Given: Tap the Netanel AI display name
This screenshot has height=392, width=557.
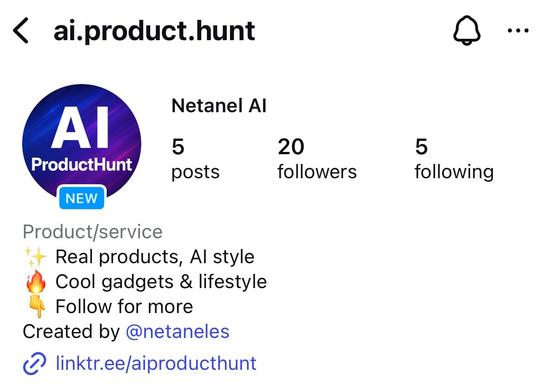Looking at the screenshot, I should coord(219,106).
